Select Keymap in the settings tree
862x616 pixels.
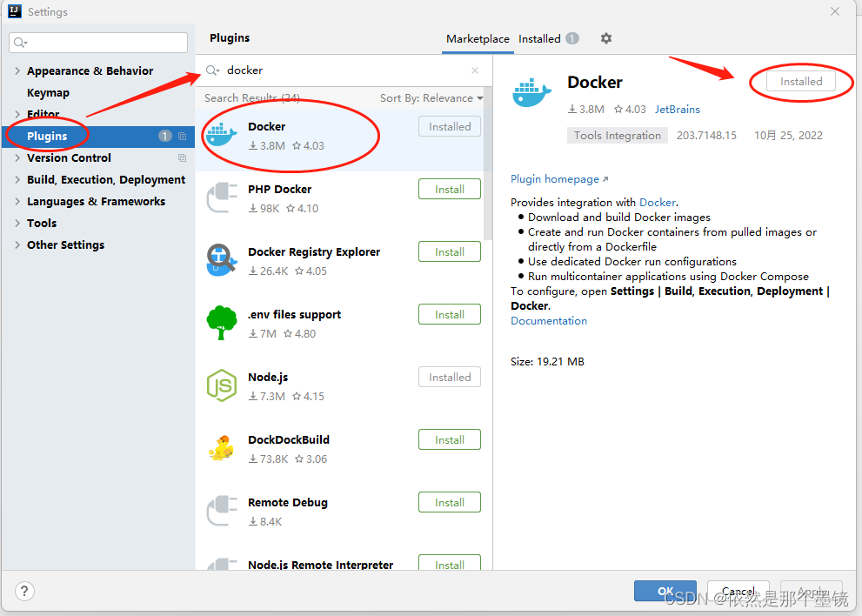(49, 93)
